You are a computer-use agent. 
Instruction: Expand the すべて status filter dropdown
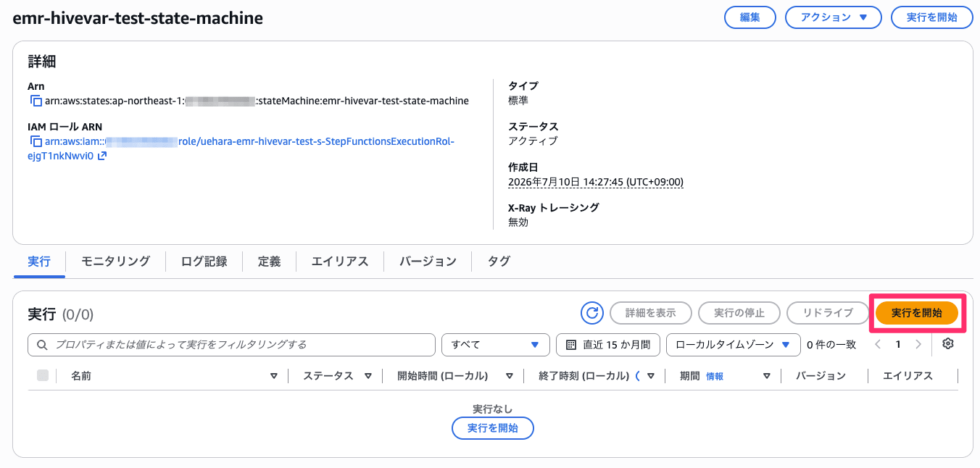click(495, 345)
